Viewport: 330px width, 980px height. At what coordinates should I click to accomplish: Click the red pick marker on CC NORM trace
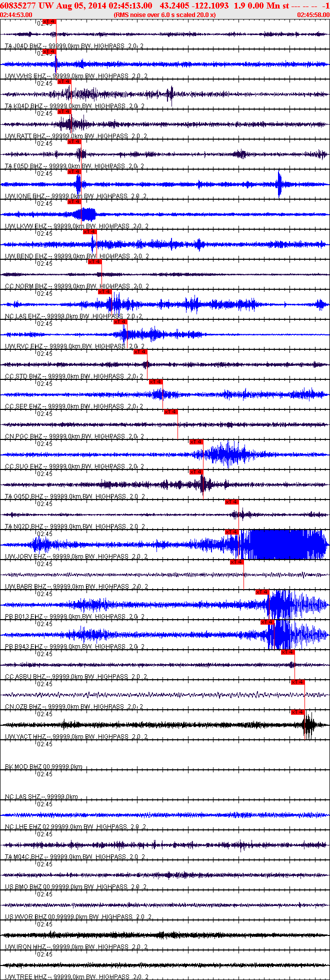(x=95, y=262)
